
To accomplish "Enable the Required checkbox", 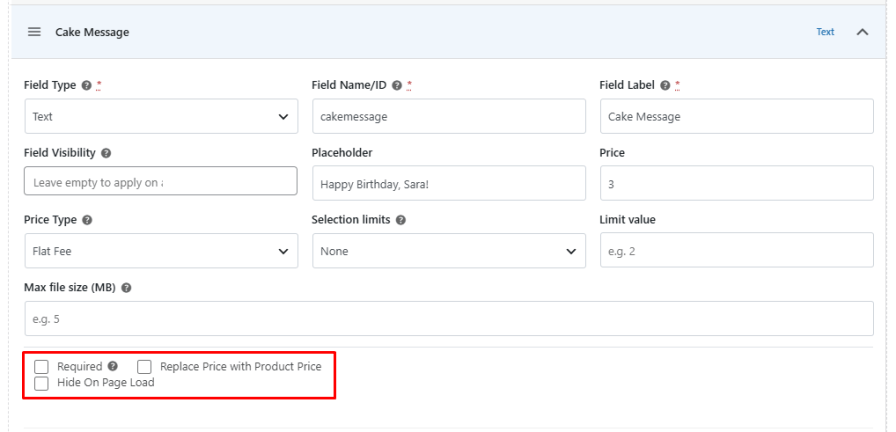I will click(41, 367).
